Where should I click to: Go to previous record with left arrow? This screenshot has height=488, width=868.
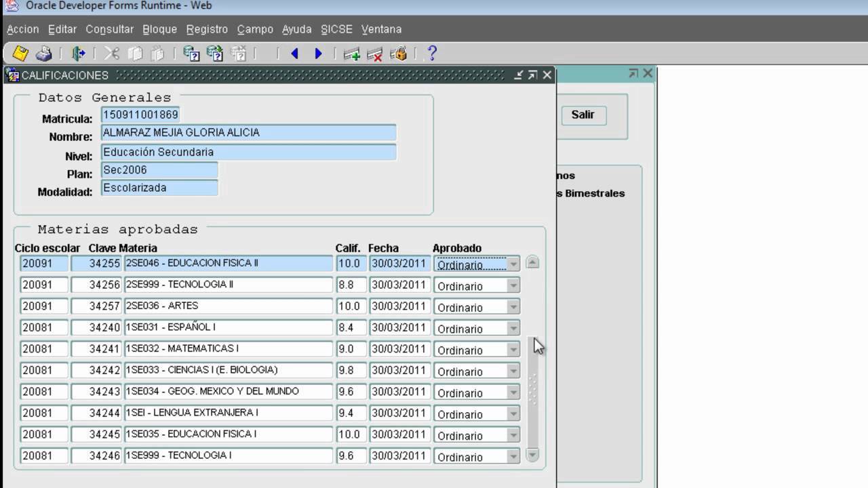click(294, 54)
